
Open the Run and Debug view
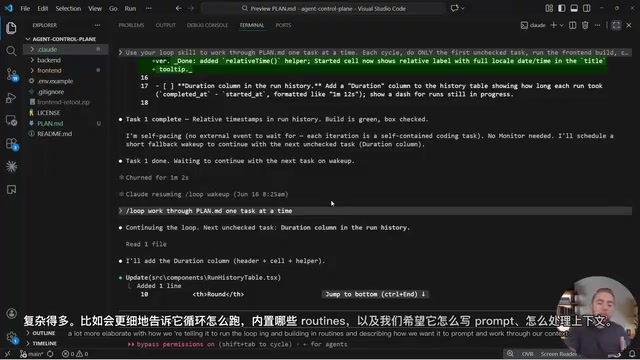click(11, 98)
